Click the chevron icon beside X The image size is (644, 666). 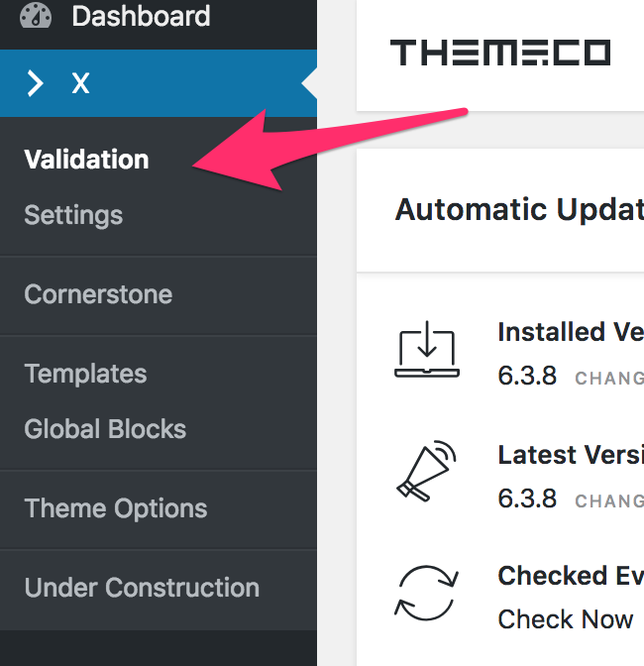pyautogui.click(x=36, y=83)
